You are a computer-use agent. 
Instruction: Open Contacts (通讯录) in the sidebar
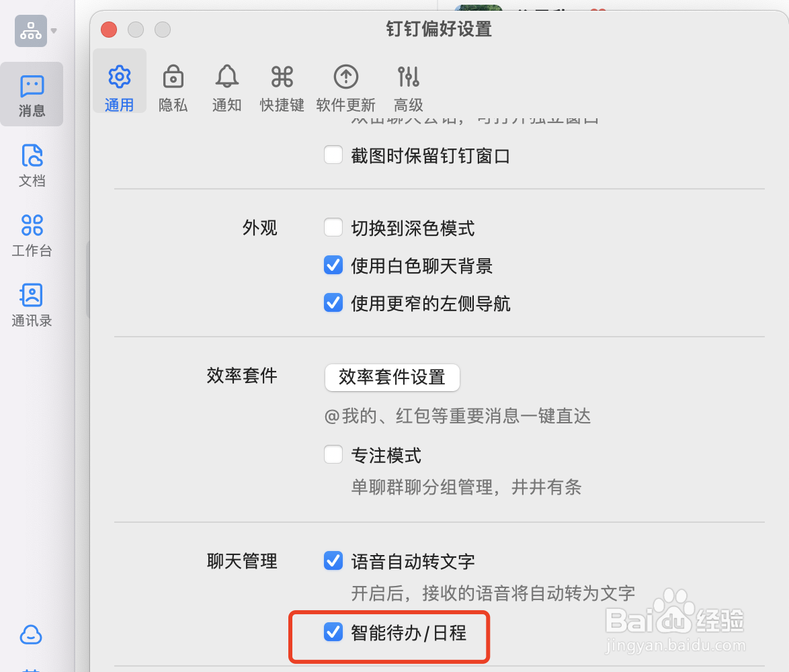point(32,305)
